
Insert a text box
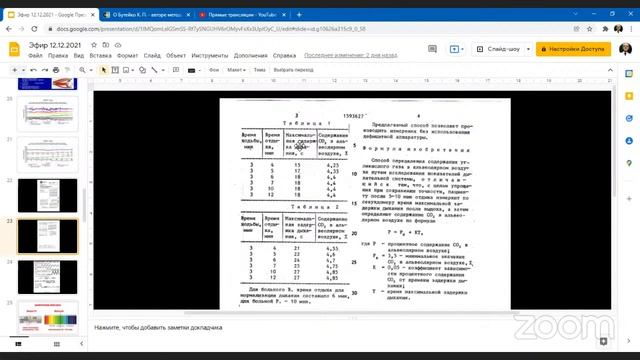115,70
